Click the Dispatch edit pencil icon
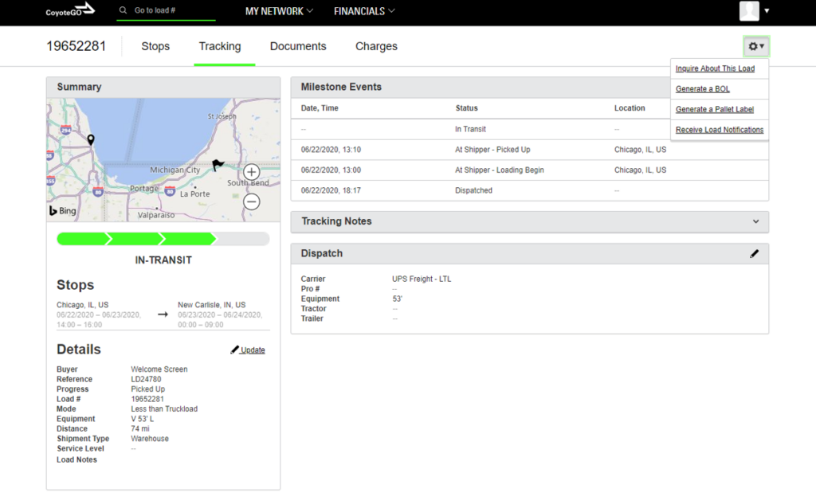The height and width of the screenshot is (504, 816). [x=754, y=253]
